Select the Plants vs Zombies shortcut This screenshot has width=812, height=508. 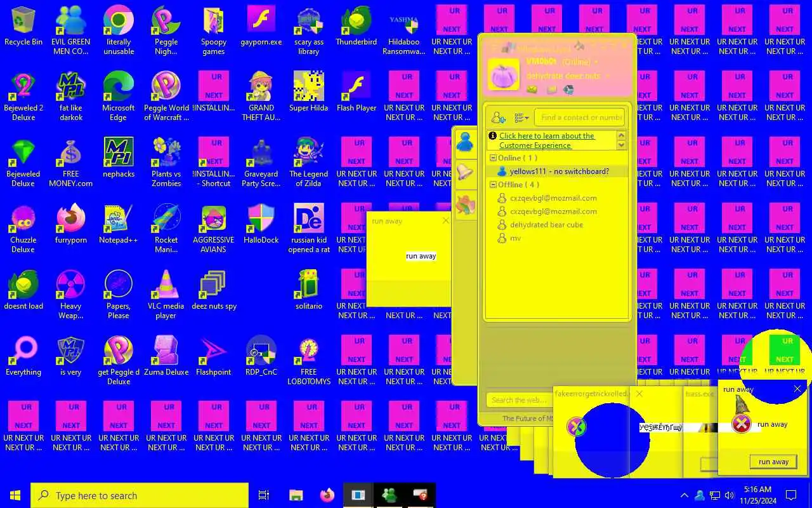(x=166, y=163)
